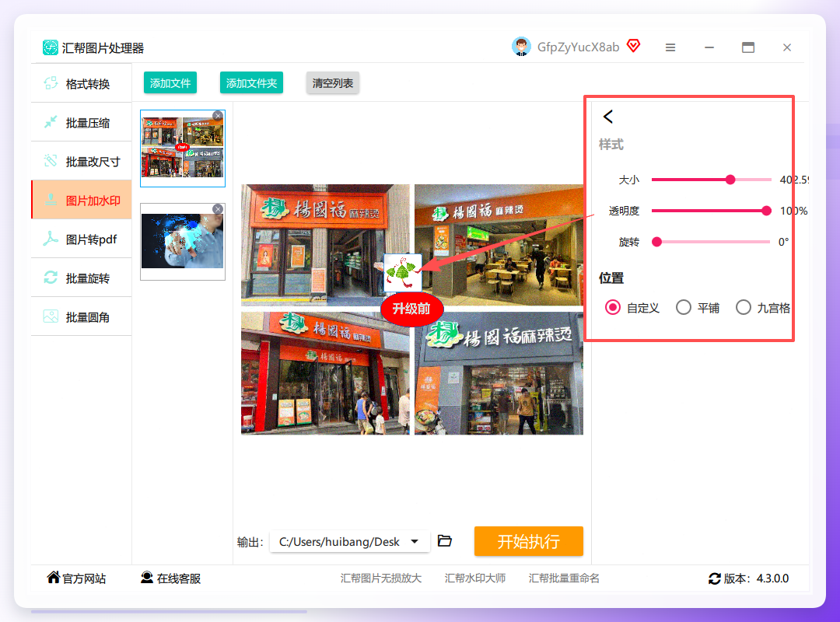Click 添加文件 button
The width and height of the screenshot is (840, 622).
click(170, 83)
